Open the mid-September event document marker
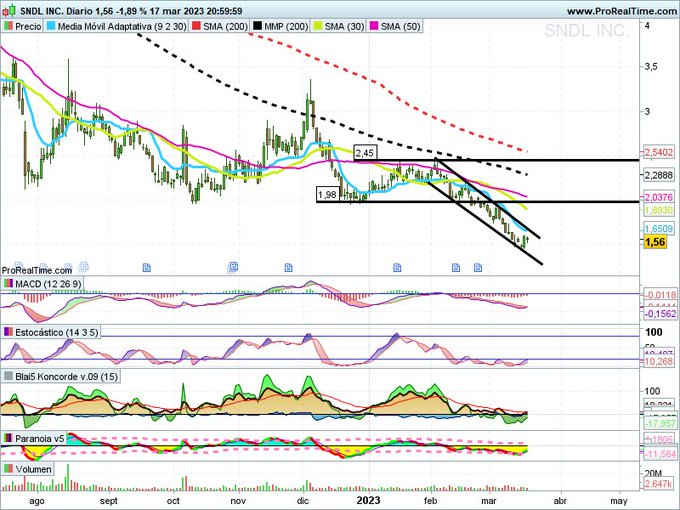680x510 pixels. coord(147,268)
